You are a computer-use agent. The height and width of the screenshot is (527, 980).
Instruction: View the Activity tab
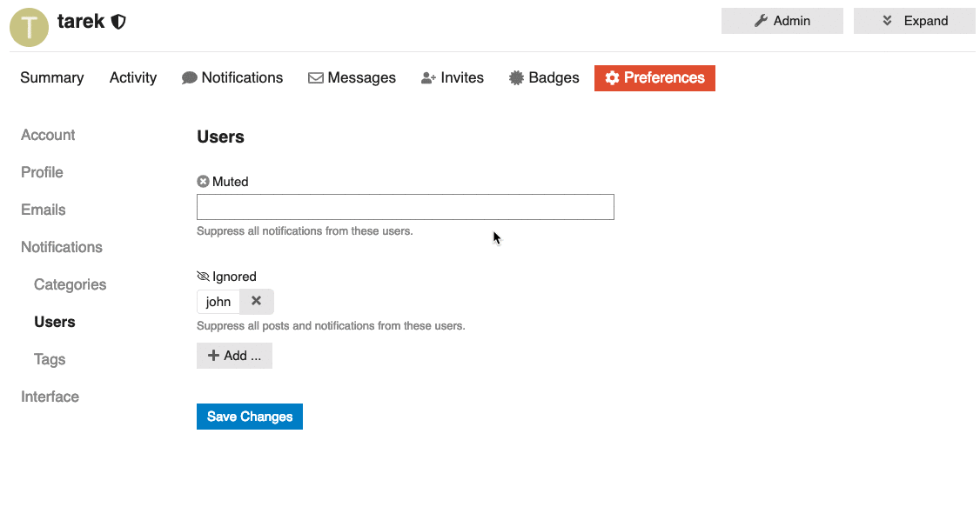133,77
